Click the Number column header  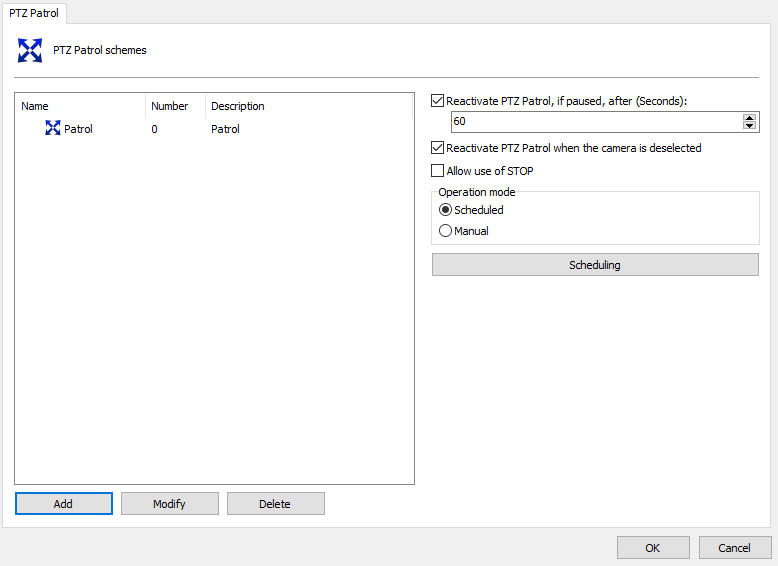174,106
